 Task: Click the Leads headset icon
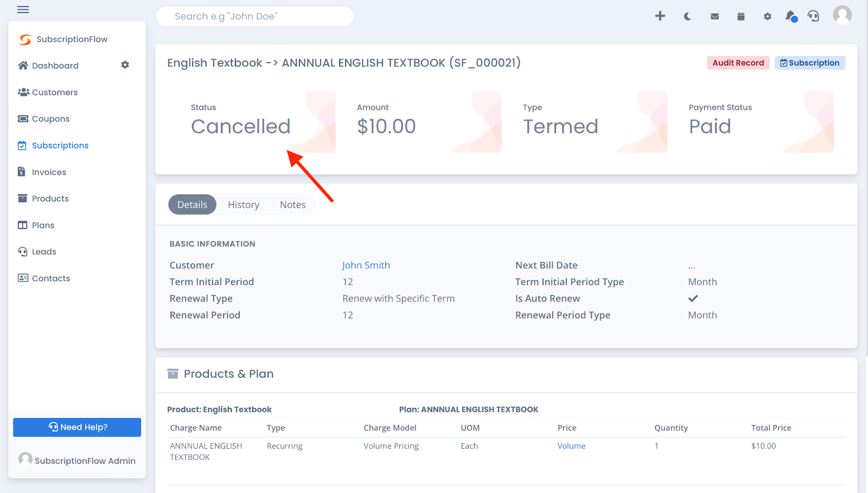click(x=23, y=252)
